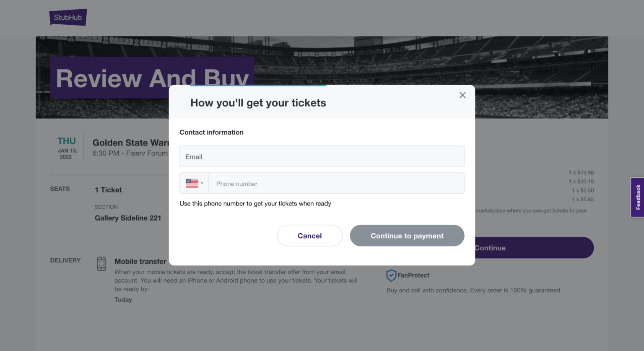Click the Golden State Warriors event title

click(x=130, y=143)
